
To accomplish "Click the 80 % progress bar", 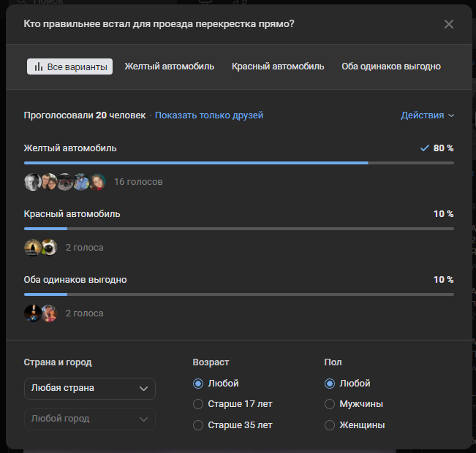I will pos(239,163).
